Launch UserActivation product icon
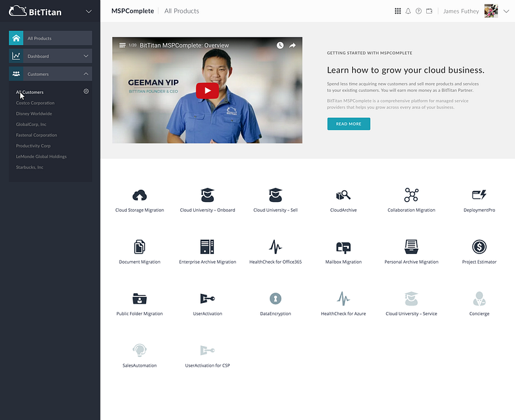Viewport: 515px width, 420px height. (207, 298)
